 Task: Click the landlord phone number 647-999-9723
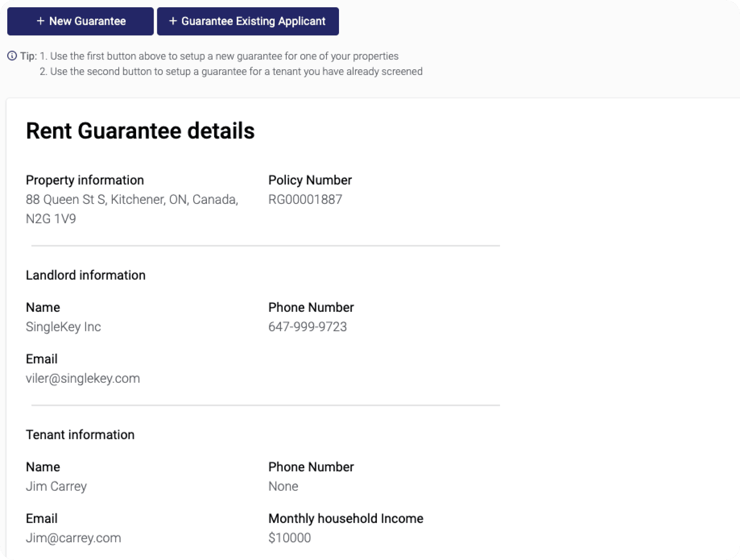pyautogui.click(x=307, y=327)
